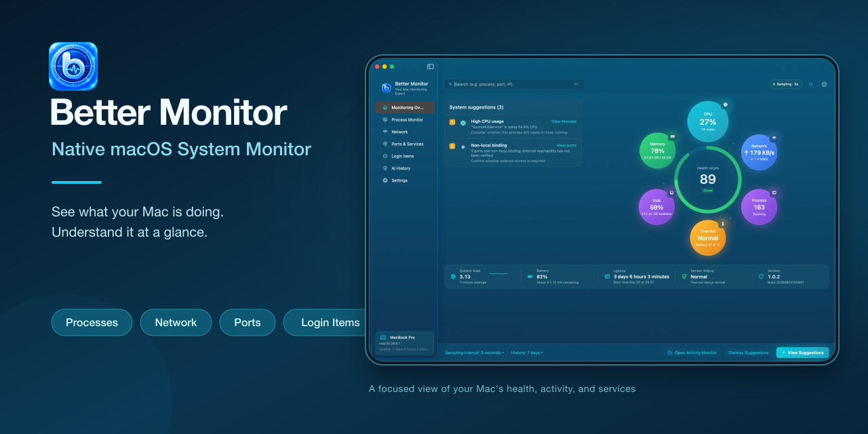Click the chip badge on the CPU bubble
This screenshot has height=434, width=868.
[x=725, y=104]
